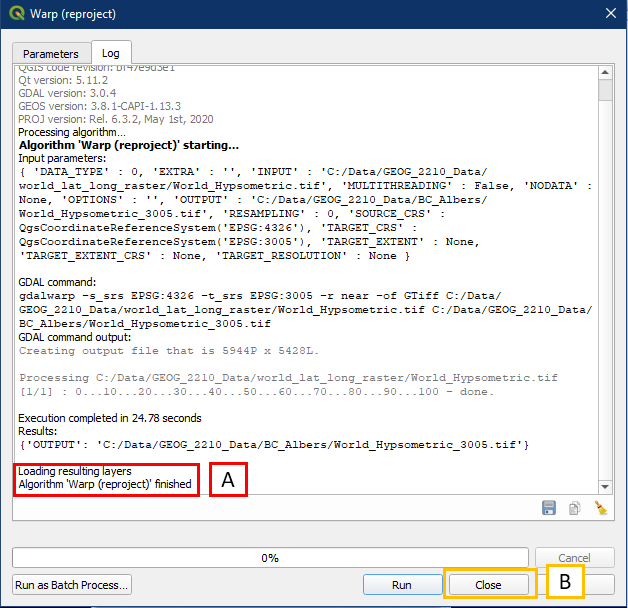Viewport: 628px width, 608px height.
Task: Click the annotation box labeled A
Action: pyautogui.click(x=228, y=479)
